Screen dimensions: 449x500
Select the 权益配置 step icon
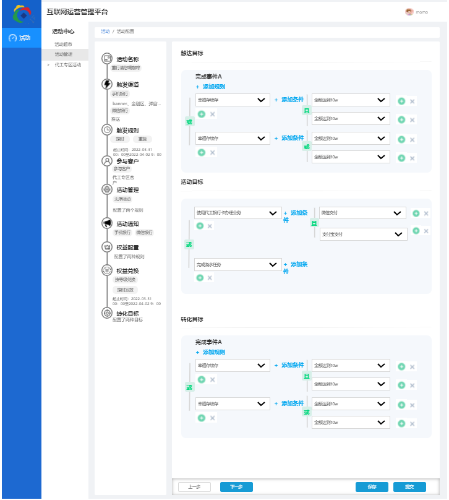107,247
